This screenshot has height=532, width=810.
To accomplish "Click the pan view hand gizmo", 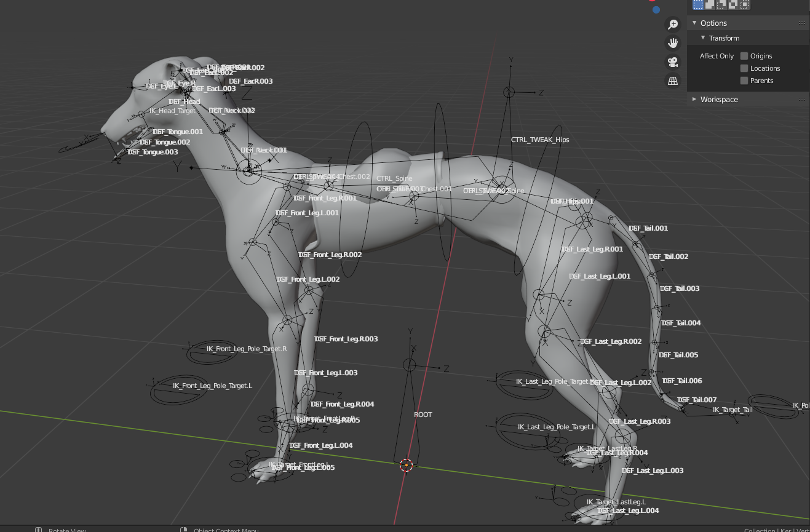I will (673, 43).
